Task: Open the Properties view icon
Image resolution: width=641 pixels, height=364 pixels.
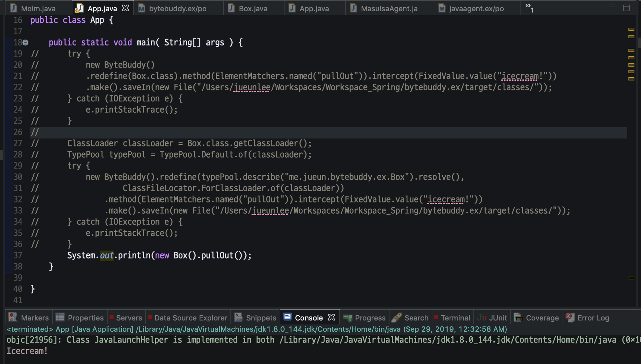Action: point(60,317)
